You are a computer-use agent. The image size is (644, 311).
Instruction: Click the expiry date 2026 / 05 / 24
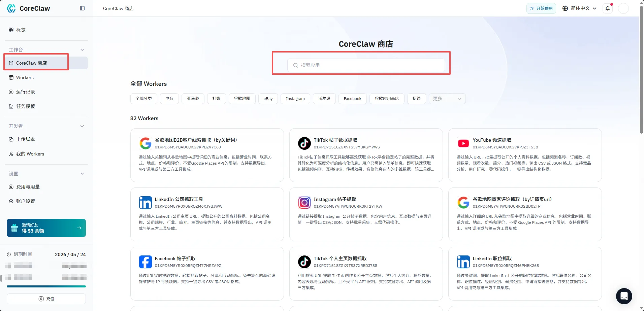(x=70, y=254)
